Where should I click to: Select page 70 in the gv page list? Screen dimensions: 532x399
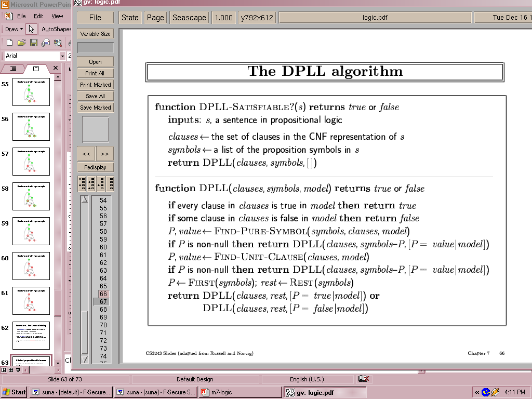(x=103, y=325)
